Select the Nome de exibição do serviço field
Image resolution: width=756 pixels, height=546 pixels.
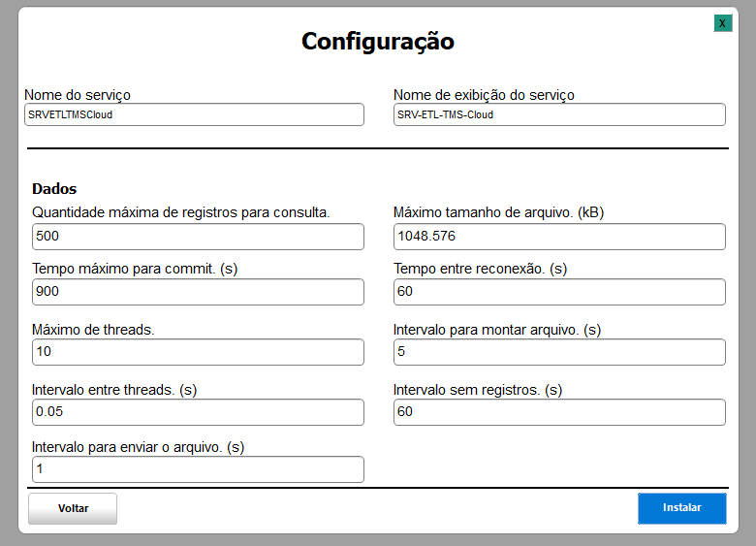559,114
